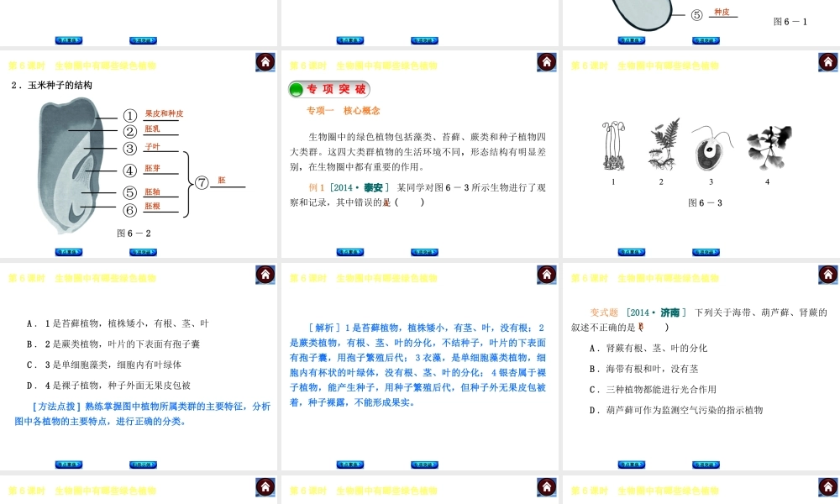Click option C. 三种植物都能进行光合作用
The width and height of the screenshot is (840, 504).
(x=653, y=390)
